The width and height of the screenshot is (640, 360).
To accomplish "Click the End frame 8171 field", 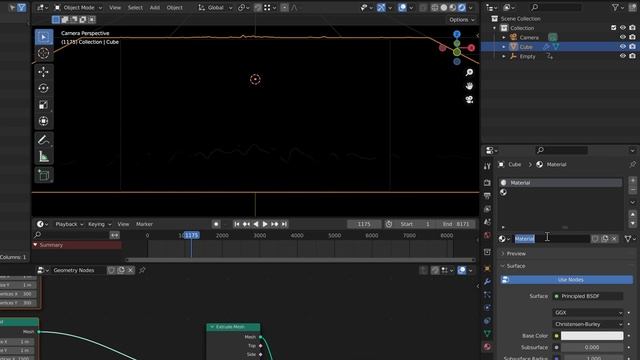I will pyautogui.click(x=456, y=224).
